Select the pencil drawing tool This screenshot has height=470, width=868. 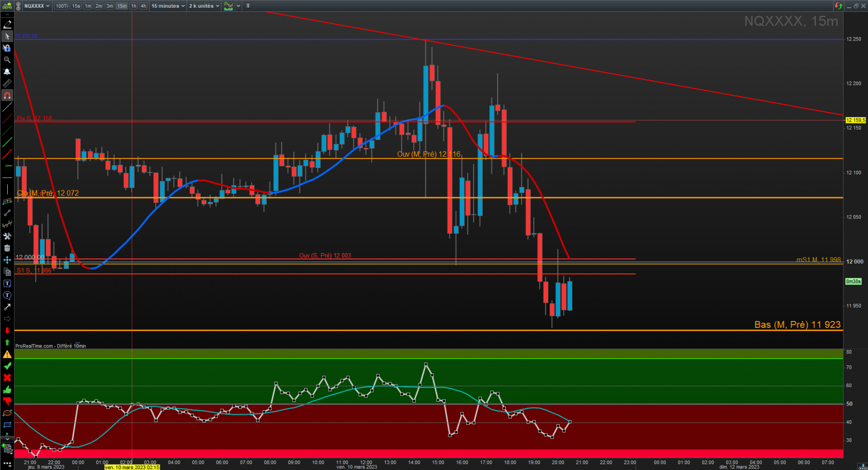[7, 25]
